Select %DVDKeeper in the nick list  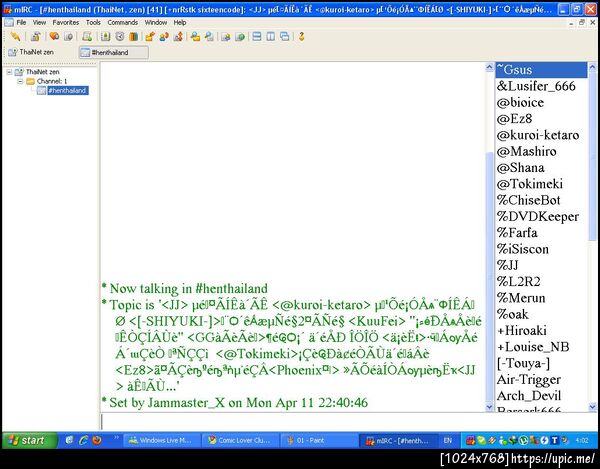coord(541,217)
